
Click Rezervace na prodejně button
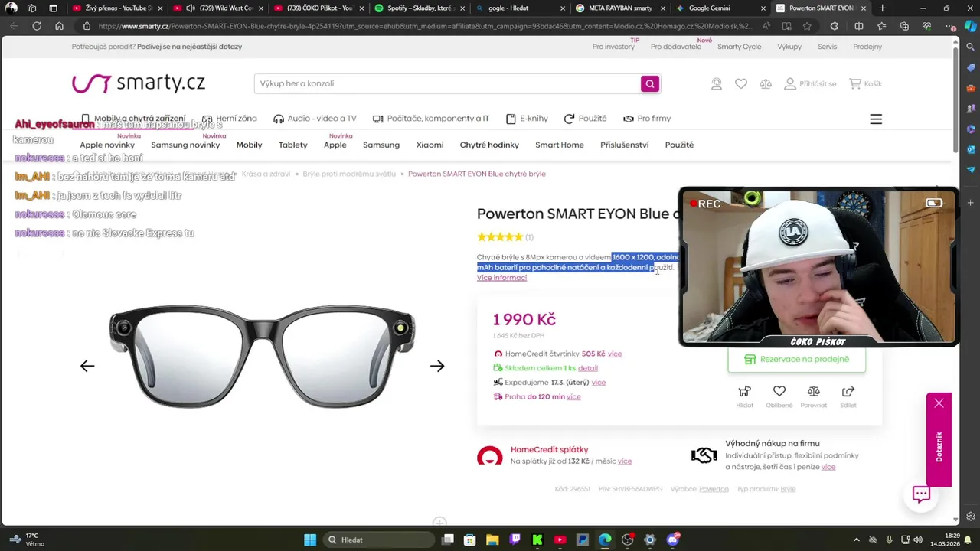796,359
